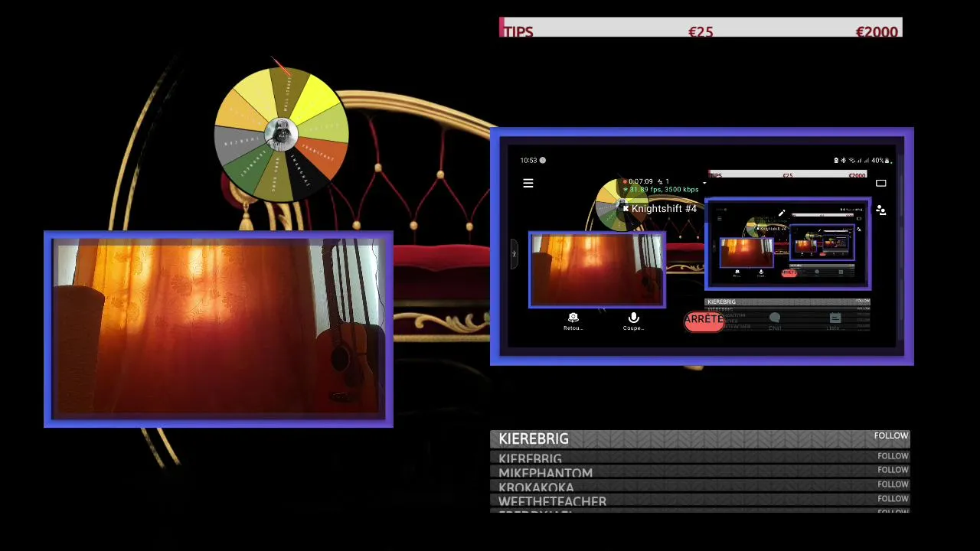Image resolution: width=980 pixels, height=551 pixels.
Task: Click the 10:53 clock in phone status bar
Action: (x=528, y=160)
